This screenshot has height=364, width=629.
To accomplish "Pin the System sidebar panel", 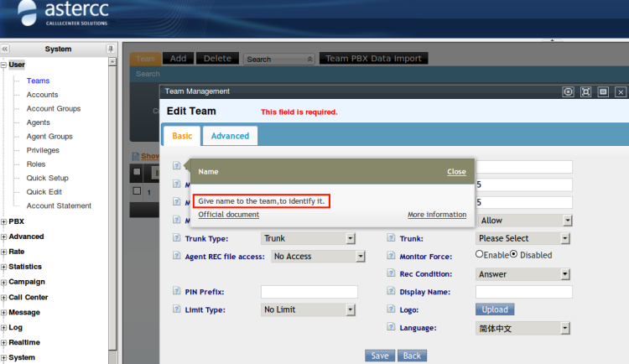I will click(x=110, y=49).
